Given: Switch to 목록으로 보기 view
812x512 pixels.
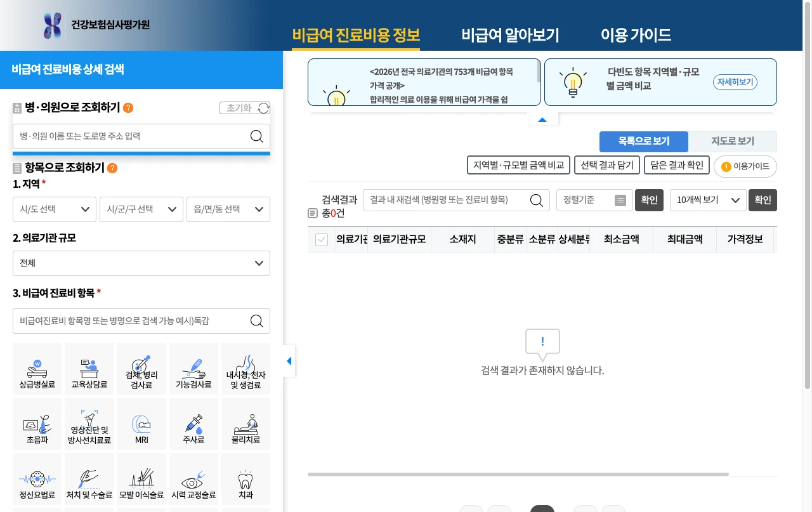Looking at the screenshot, I should click(x=644, y=141).
